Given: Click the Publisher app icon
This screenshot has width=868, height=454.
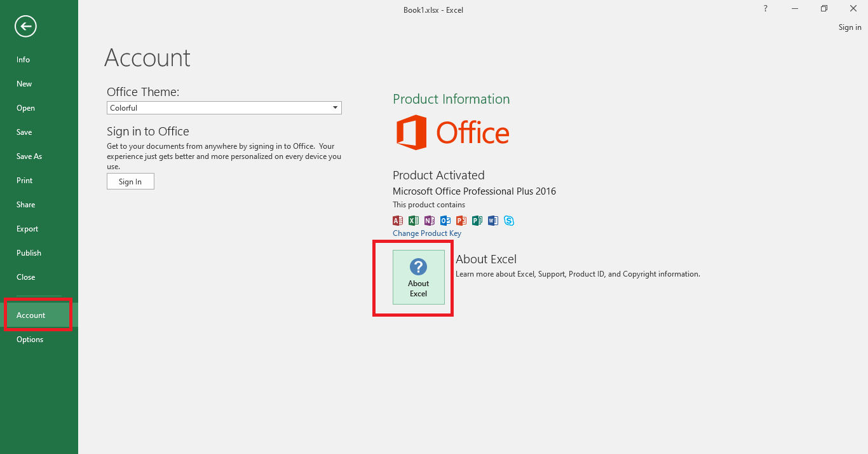Looking at the screenshot, I should point(477,221).
